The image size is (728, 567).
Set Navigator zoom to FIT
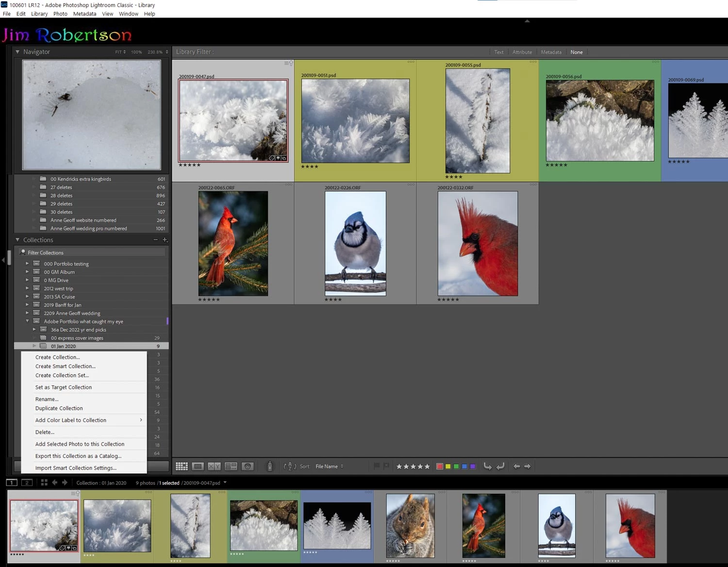(x=118, y=52)
